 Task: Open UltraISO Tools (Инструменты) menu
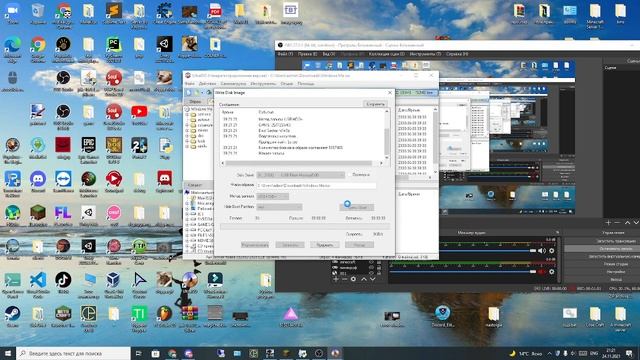click(x=263, y=84)
